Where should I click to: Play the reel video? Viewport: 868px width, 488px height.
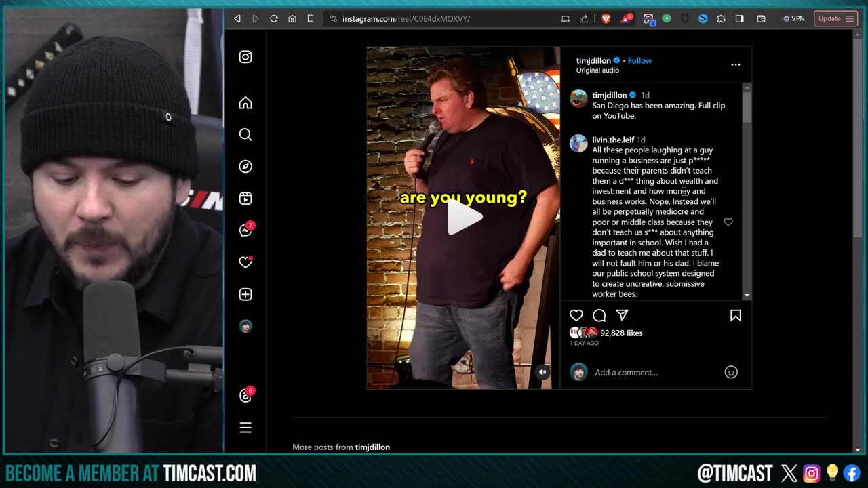pyautogui.click(x=465, y=218)
